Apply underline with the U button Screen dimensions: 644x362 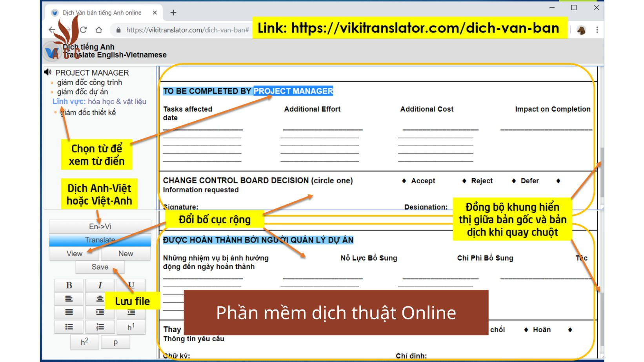tap(131, 285)
